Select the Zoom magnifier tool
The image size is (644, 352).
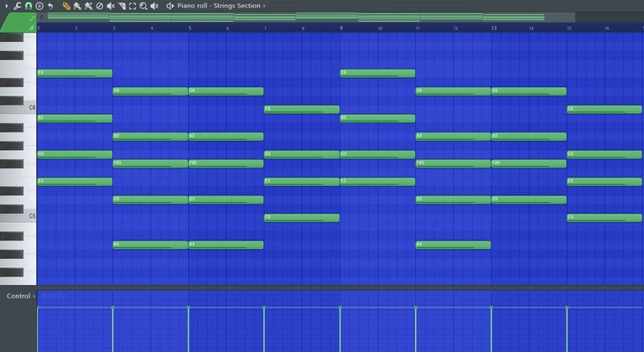(x=143, y=6)
